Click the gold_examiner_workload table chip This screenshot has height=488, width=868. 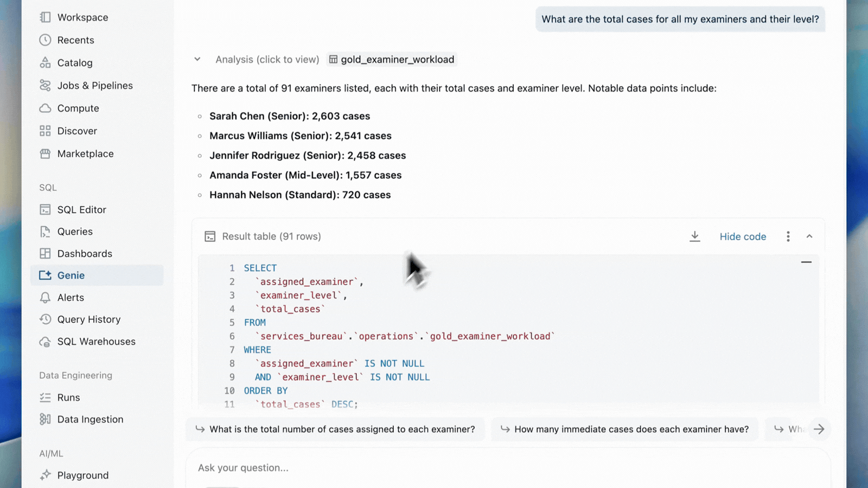(x=391, y=59)
